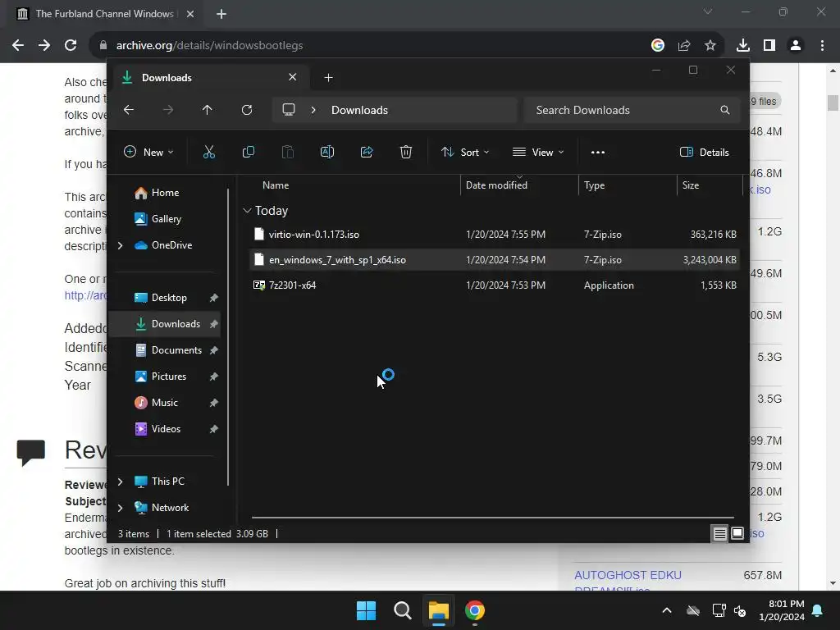Click the webpage vertical scrollbar thumb
840x630 pixels.
tap(833, 103)
